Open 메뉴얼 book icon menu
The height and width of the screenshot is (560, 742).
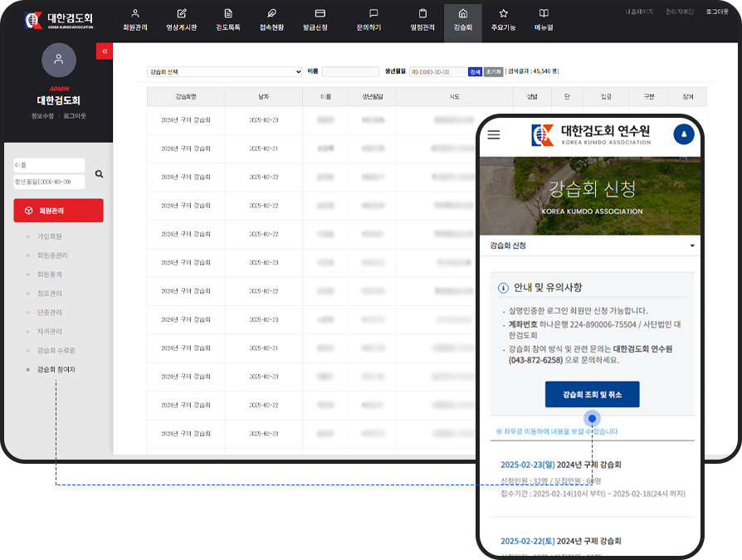click(x=544, y=21)
